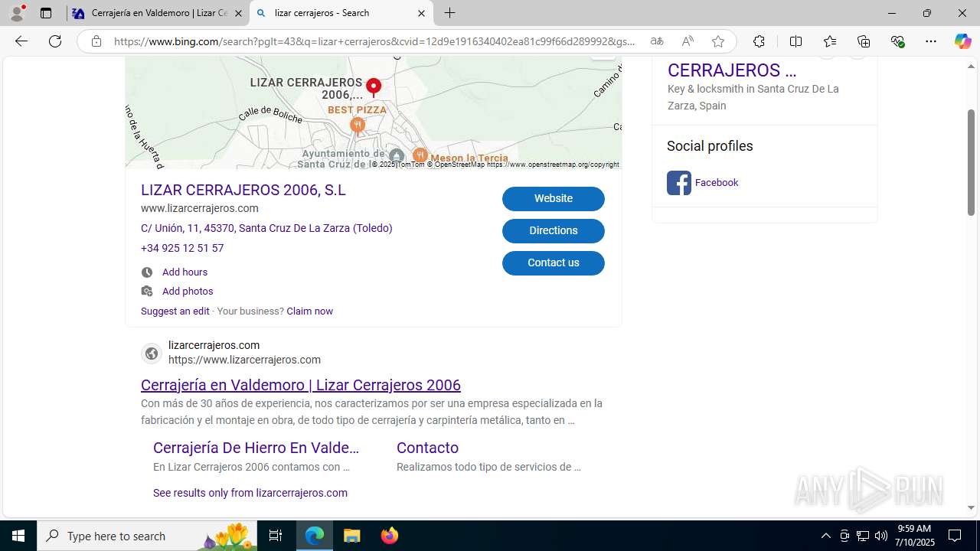The height and width of the screenshot is (551, 980).
Task: Click the Contact us button
Action: pos(554,262)
